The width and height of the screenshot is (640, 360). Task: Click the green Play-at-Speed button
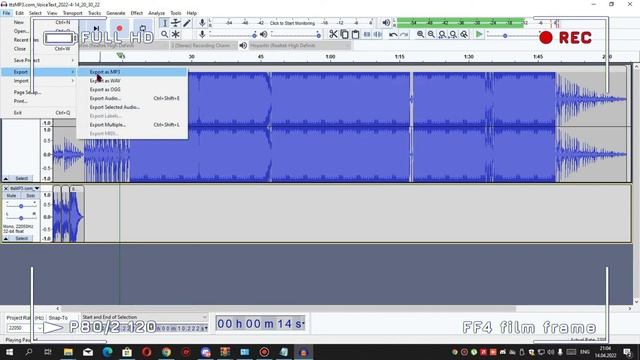479,34
